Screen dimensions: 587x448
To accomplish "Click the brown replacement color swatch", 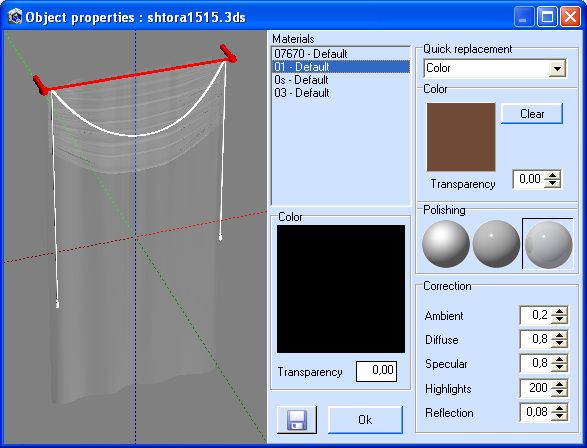I will click(x=461, y=137).
